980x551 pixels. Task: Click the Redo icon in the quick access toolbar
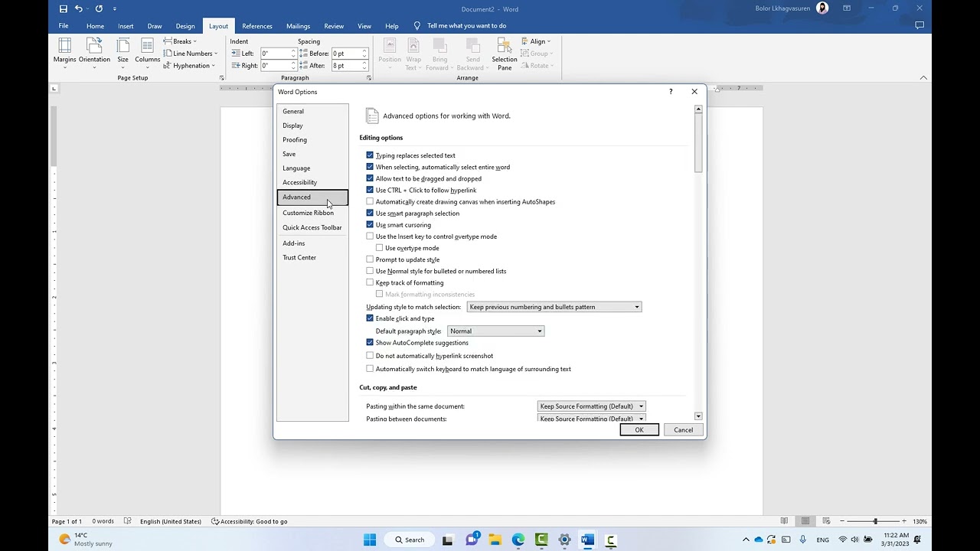coord(99,8)
